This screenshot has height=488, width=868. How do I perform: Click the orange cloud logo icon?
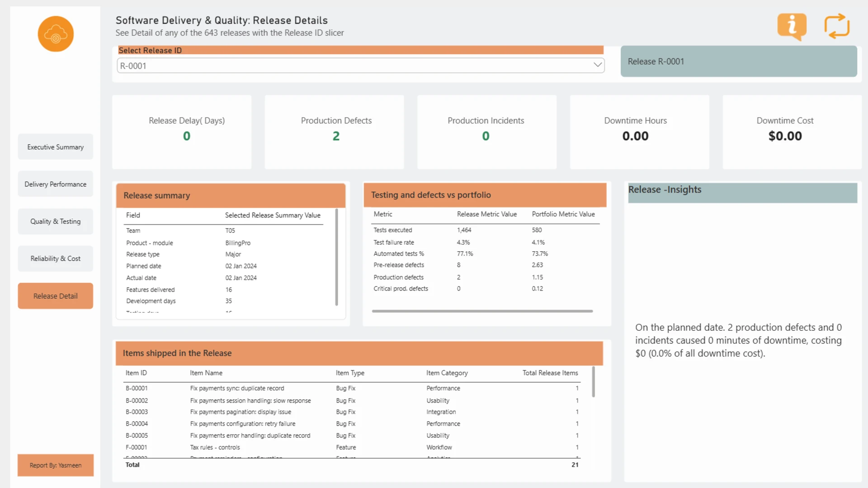56,34
